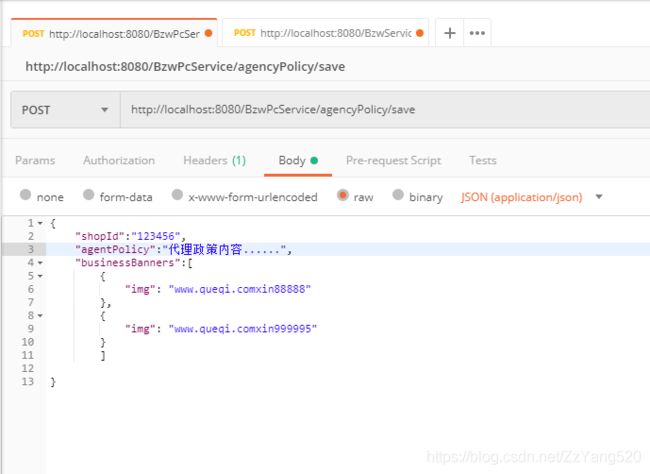The height and width of the screenshot is (474, 650).
Task: Open the Tests tab
Action: coord(483,160)
